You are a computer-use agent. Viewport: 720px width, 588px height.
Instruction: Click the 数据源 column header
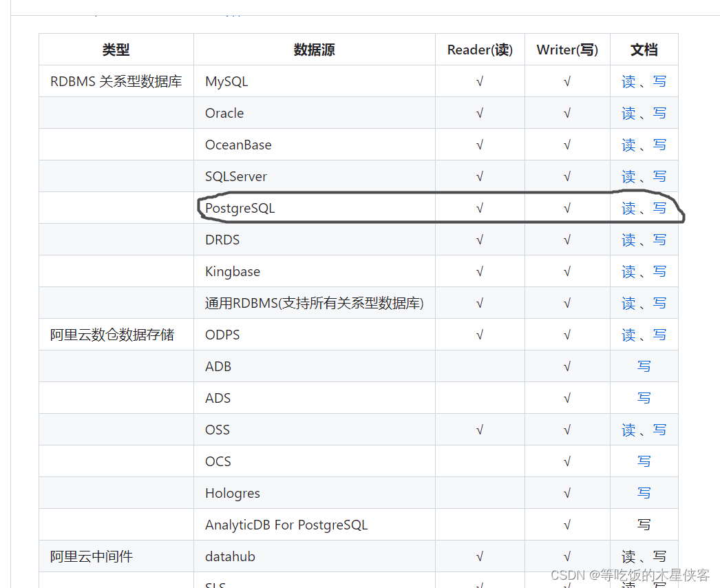(x=315, y=49)
